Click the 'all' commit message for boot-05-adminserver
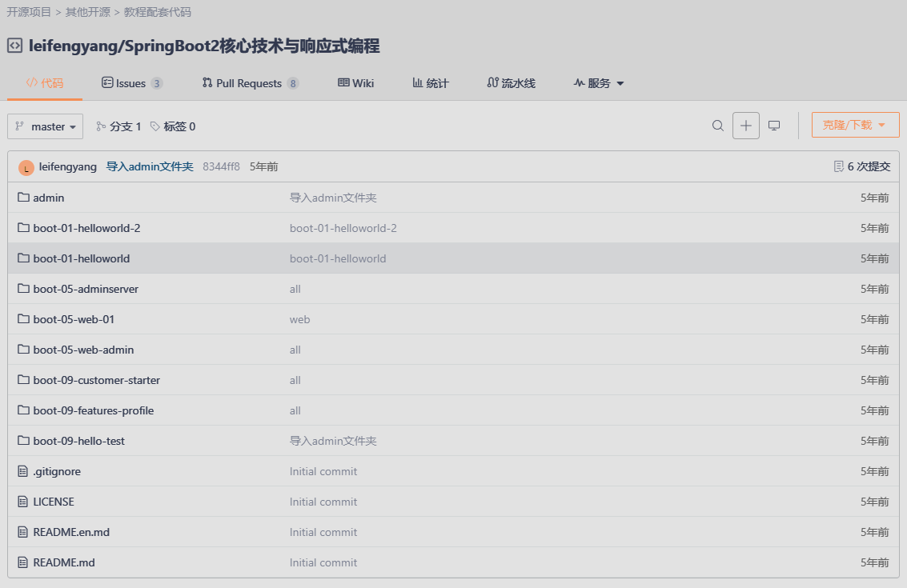Image resolution: width=907 pixels, height=588 pixels. click(295, 289)
